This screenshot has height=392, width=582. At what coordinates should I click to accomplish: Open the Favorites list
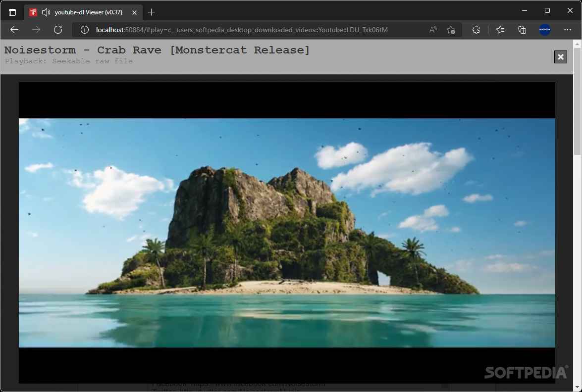click(500, 30)
